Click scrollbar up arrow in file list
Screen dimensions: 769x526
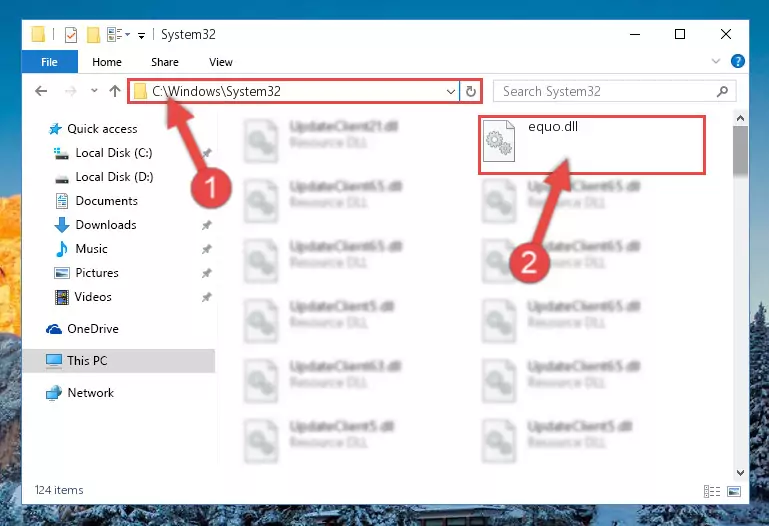click(740, 118)
